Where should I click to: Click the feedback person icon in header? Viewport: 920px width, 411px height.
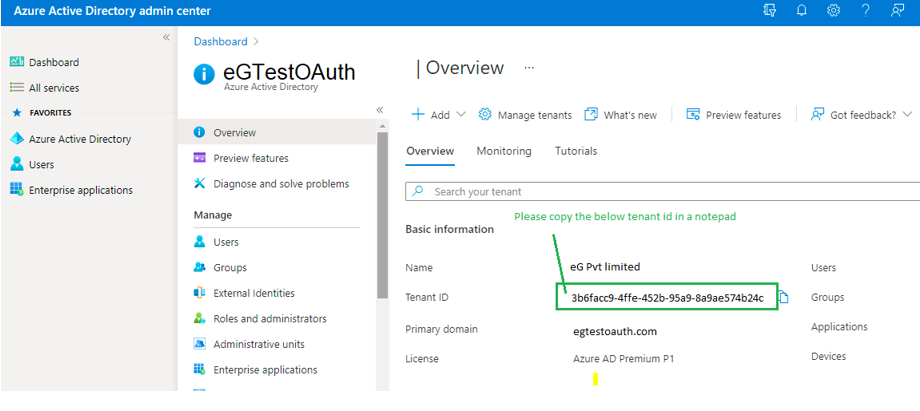pyautogui.click(x=897, y=11)
